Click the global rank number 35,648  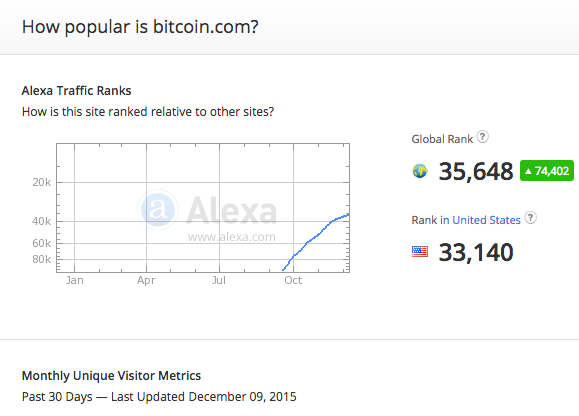pos(476,172)
